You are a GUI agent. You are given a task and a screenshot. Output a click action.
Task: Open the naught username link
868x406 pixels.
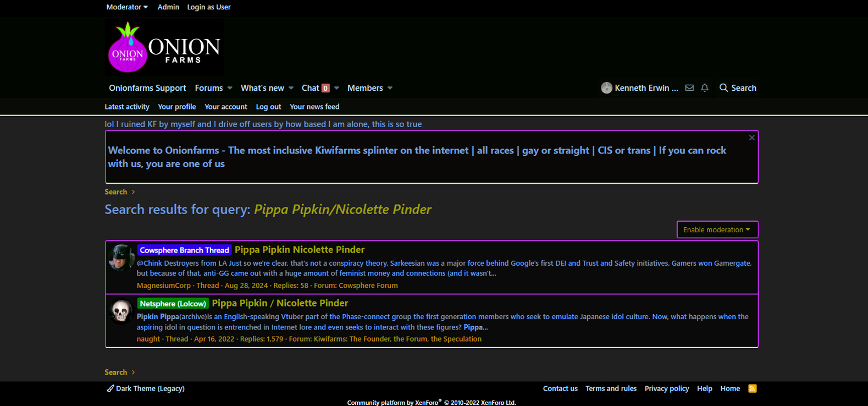point(148,339)
